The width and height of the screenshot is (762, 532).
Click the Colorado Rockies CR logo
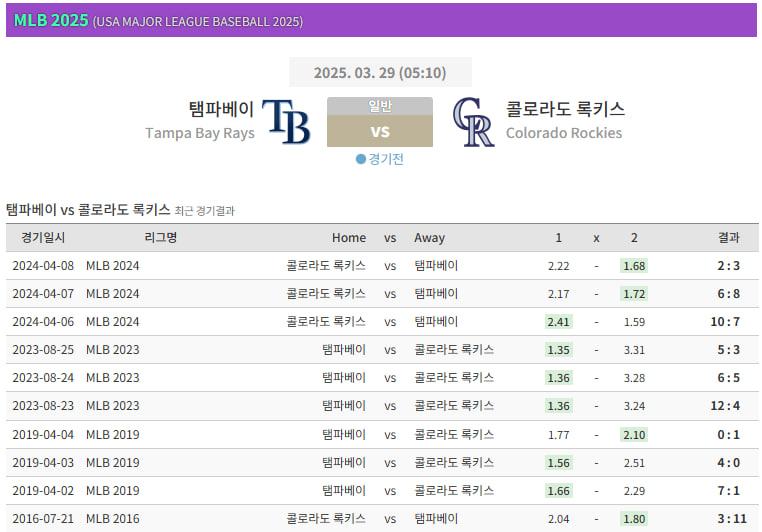[x=473, y=122]
